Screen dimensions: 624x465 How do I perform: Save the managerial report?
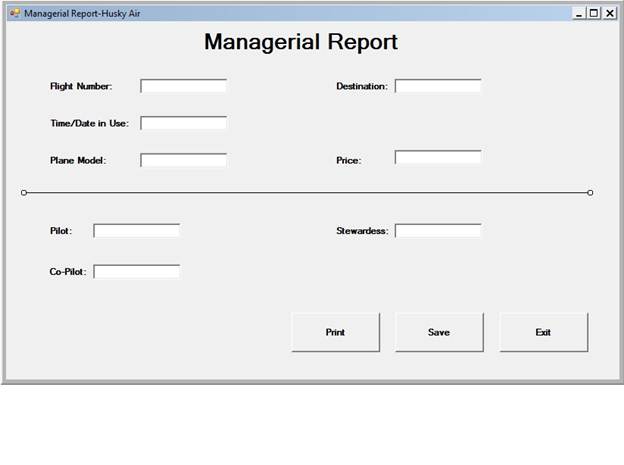coord(439,332)
